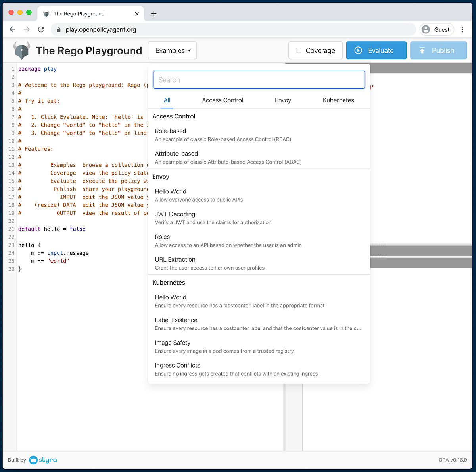476x472 pixels.
Task: Click the Rego Playground horned logo
Action: click(x=21, y=50)
